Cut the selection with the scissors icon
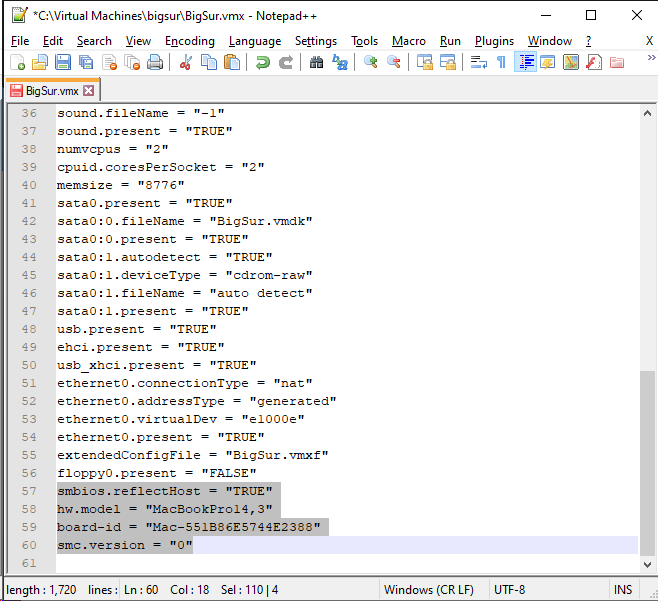This screenshot has width=658, height=601. (185, 63)
